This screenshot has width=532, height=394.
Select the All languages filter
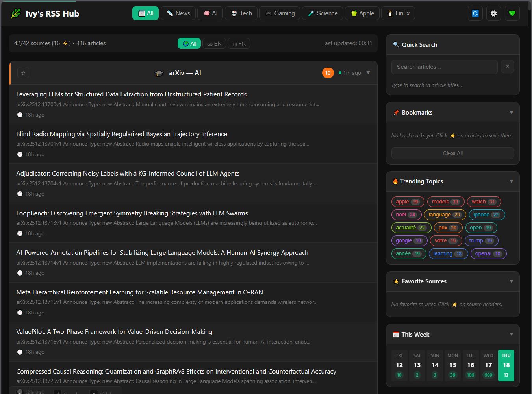pos(189,44)
